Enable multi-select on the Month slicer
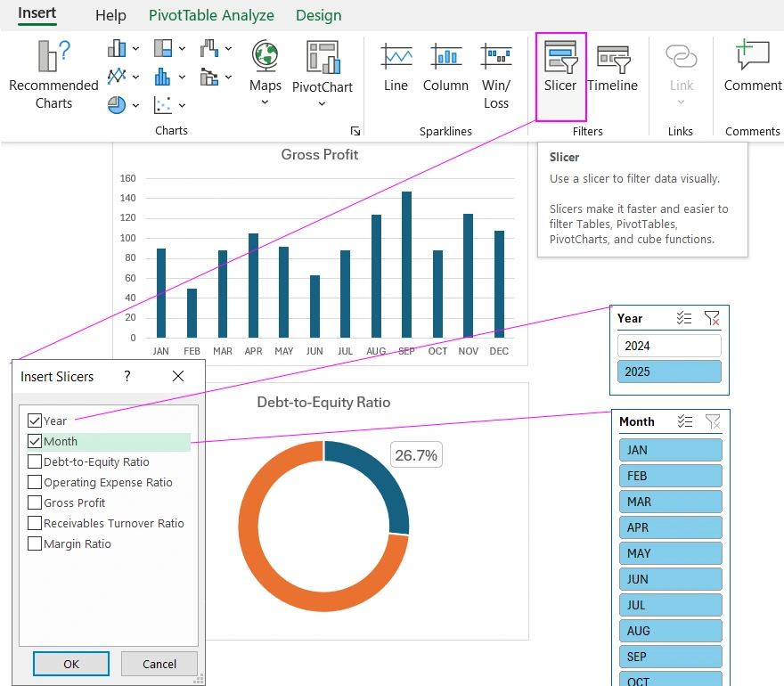Viewport: 784px width, 686px height. tap(685, 421)
